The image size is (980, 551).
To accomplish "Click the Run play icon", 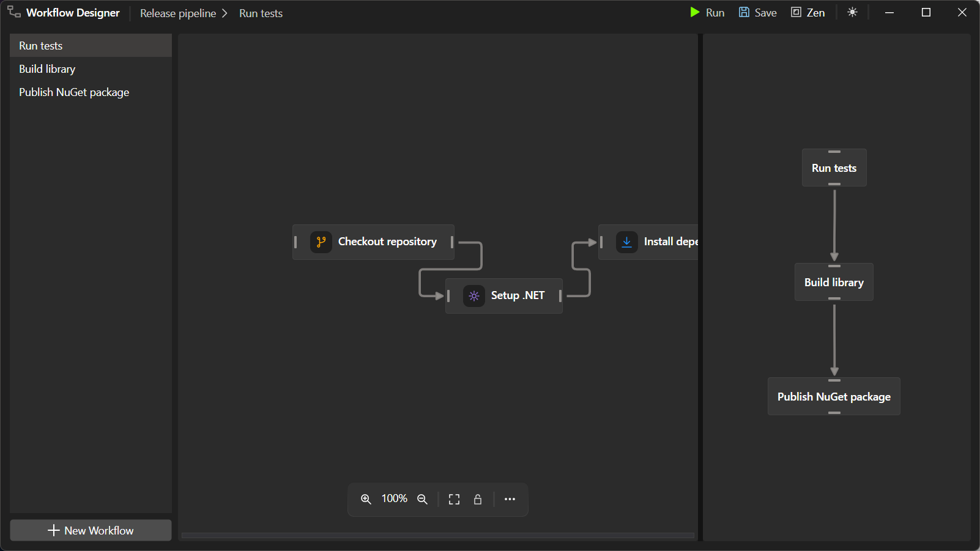I will (695, 12).
